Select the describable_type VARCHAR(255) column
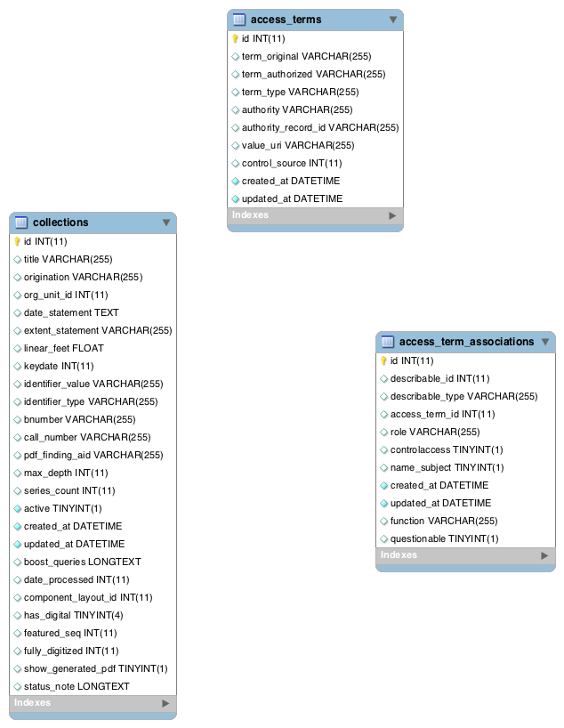This screenshot has height=728, width=564. [465, 397]
